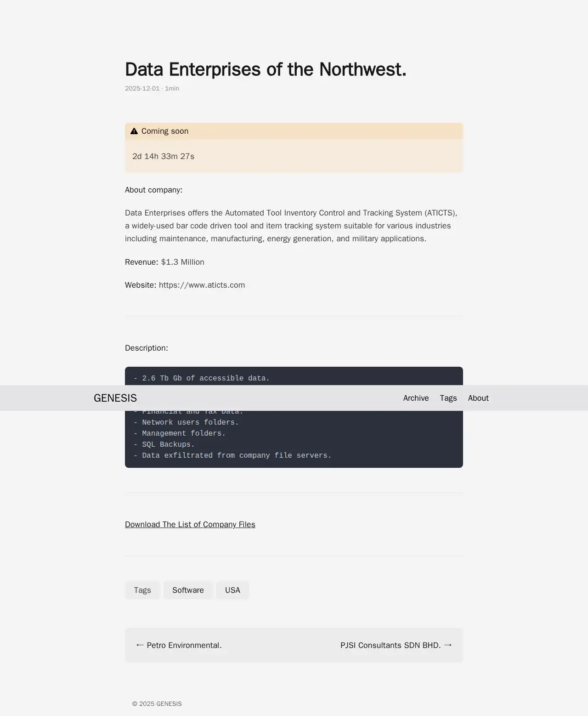Viewport: 588px width, 716px height.
Task: Go to next post PJSI Consultants SDN BHD
Action: pos(390,645)
